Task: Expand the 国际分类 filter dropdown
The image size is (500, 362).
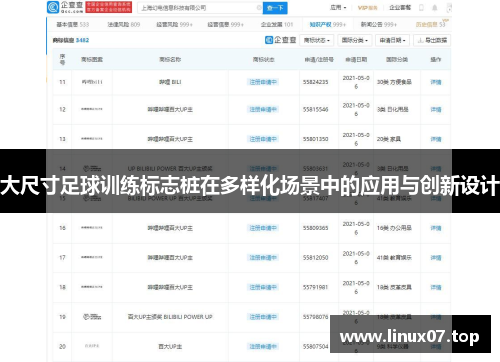Action: pyautogui.click(x=355, y=40)
